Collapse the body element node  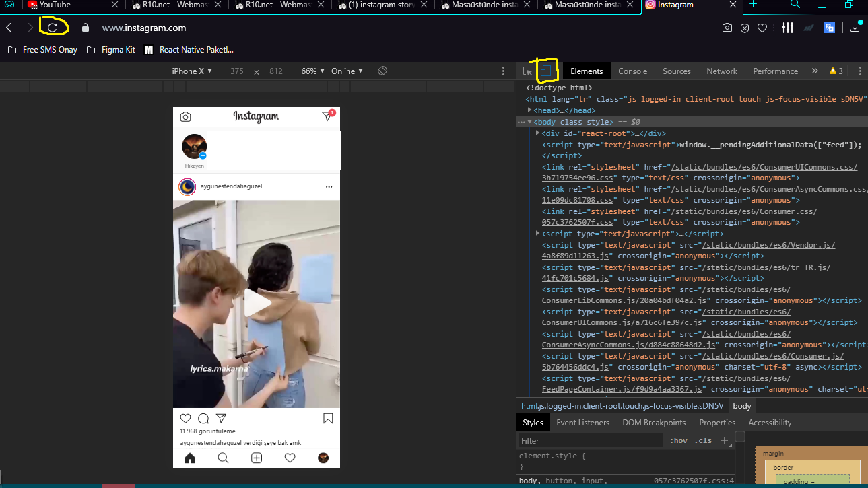tap(530, 122)
